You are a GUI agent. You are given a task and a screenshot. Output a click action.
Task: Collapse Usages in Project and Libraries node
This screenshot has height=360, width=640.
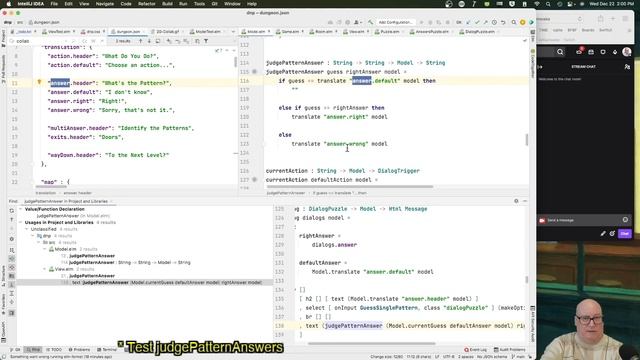point(20,222)
